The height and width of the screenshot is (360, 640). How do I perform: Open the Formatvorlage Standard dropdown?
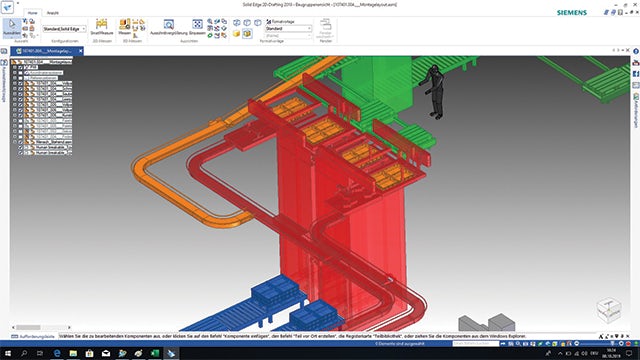(x=289, y=29)
